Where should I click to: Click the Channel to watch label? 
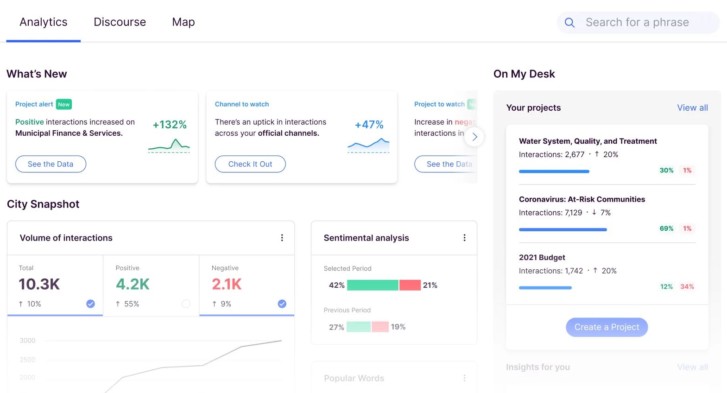point(242,104)
